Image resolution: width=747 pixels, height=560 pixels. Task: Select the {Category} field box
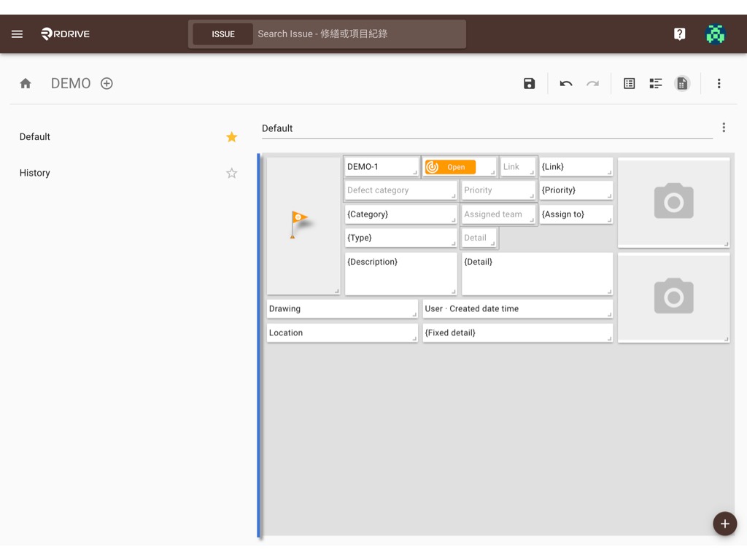click(400, 214)
